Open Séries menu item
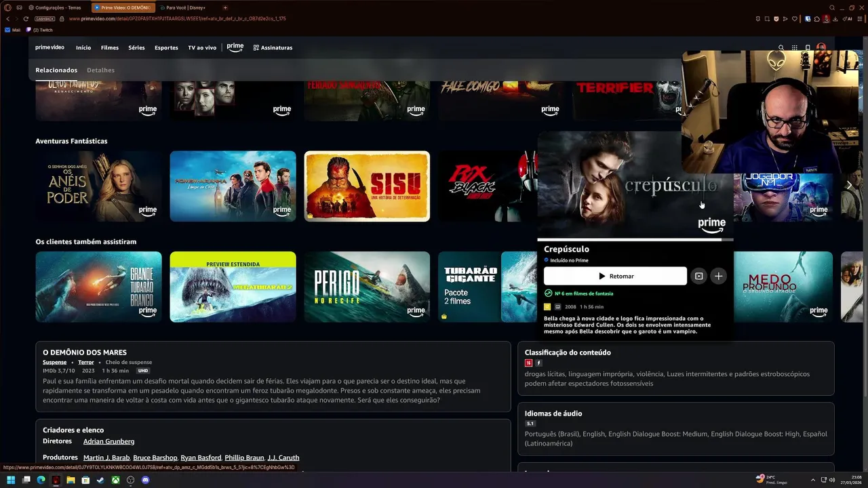Viewport: 868px width, 488px height. tap(136, 47)
